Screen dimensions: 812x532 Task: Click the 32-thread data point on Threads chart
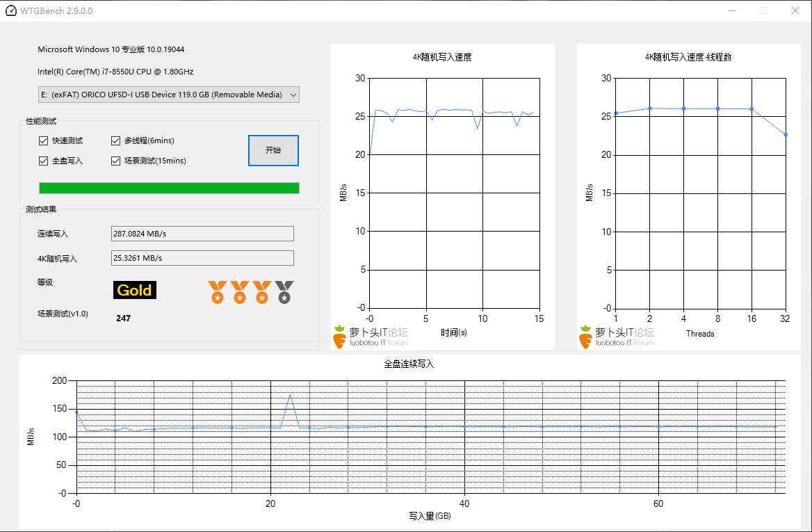pos(786,134)
